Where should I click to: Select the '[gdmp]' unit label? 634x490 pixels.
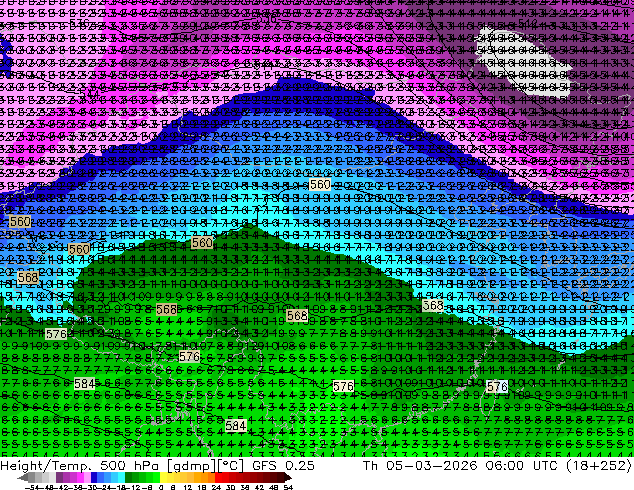click(x=192, y=466)
